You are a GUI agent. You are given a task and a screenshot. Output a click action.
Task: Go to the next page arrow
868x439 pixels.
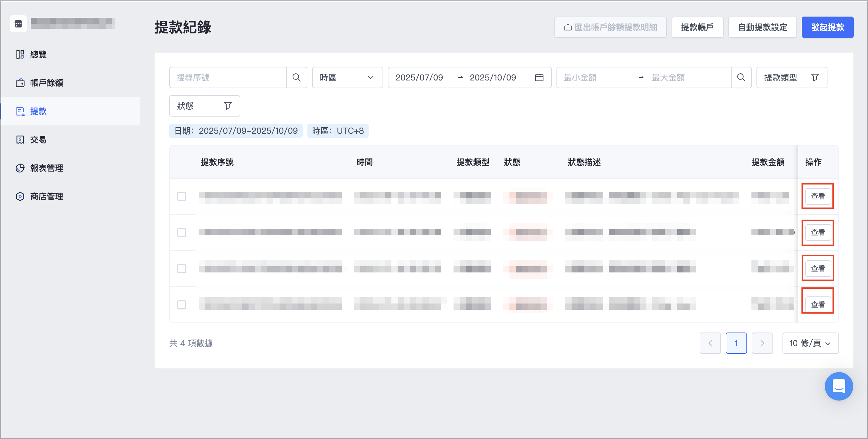click(762, 343)
